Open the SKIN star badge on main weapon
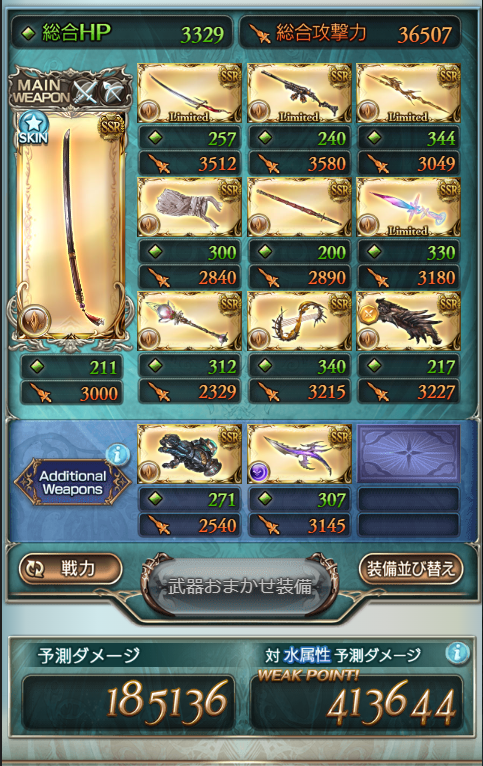 coord(33,128)
